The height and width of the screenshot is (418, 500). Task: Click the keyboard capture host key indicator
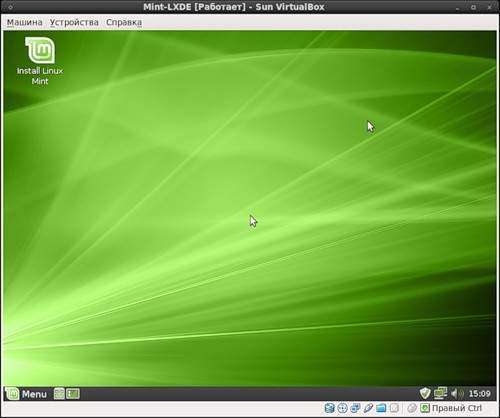[425, 408]
